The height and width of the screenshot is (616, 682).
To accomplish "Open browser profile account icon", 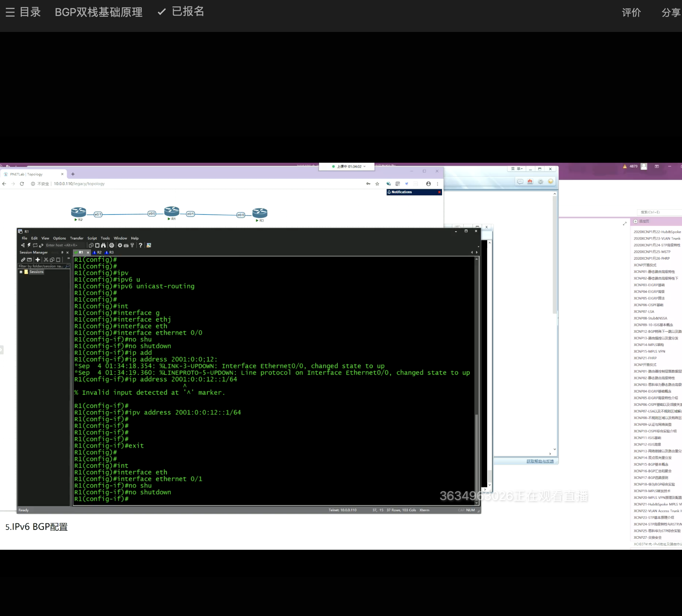I will pos(428,184).
